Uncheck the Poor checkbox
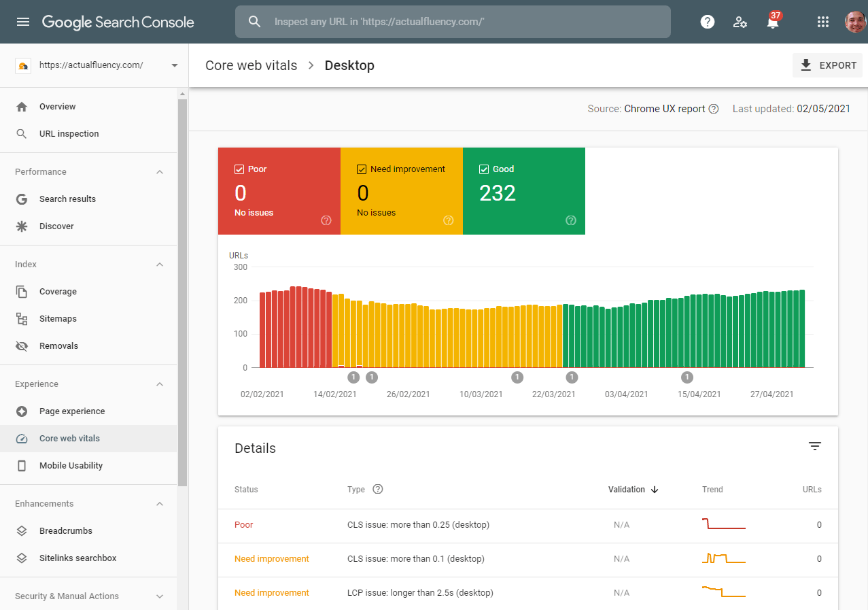This screenshot has width=868, height=610. [239, 169]
